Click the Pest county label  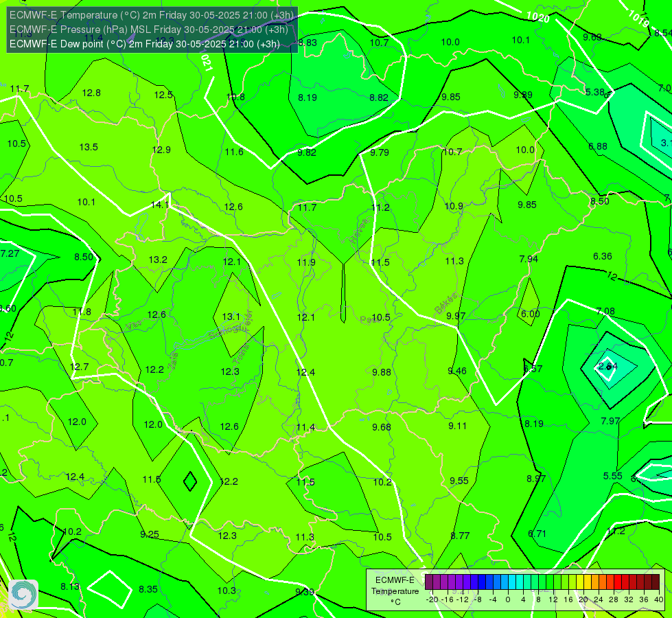[369, 320]
